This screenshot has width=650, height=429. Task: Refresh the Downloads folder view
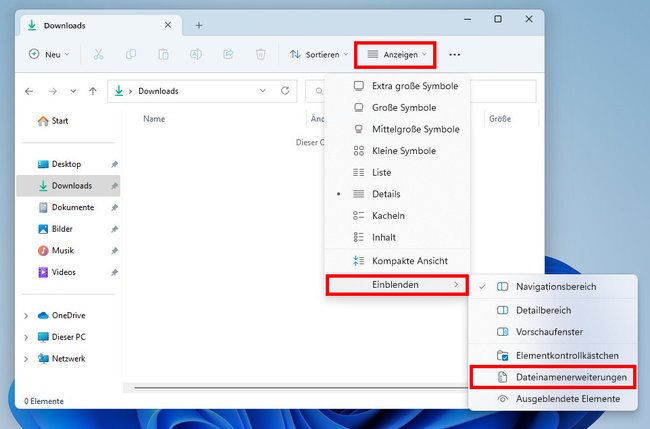(x=285, y=91)
